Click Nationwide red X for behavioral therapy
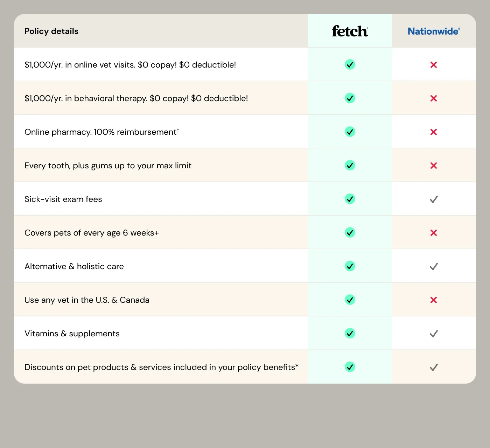The height and width of the screenshot is (448, 490). coord(434,98)
